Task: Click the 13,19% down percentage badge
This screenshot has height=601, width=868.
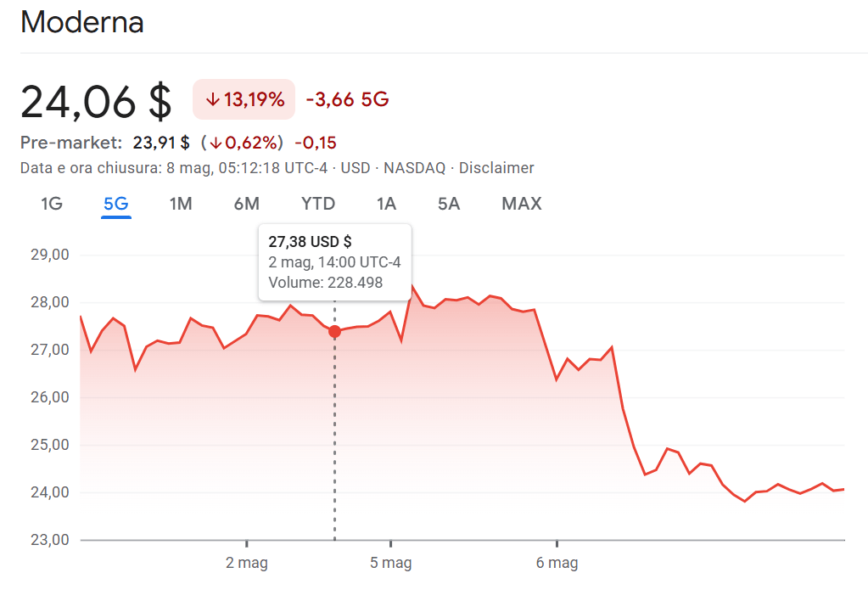Action: click(x=244, y=99)
